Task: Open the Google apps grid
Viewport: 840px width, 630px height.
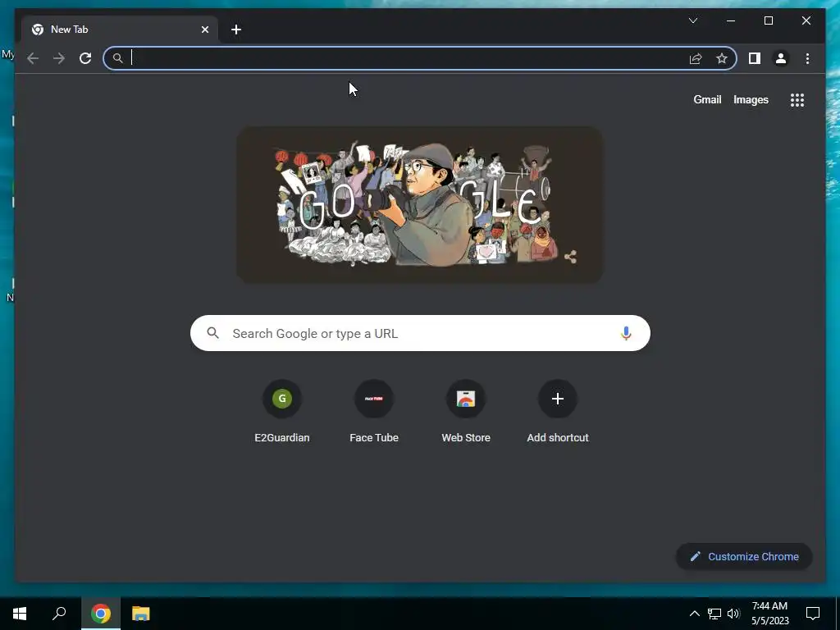Action: point(797,100)
